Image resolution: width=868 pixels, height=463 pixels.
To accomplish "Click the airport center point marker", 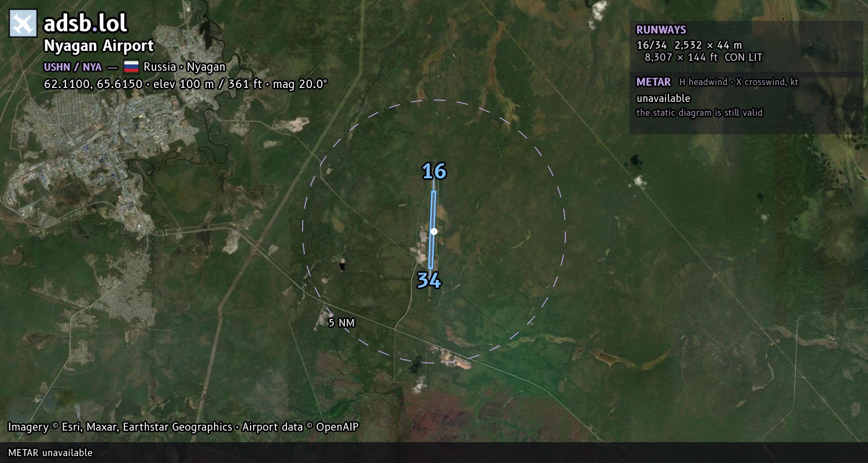I will pyautogui.click(x=433, y=231).
